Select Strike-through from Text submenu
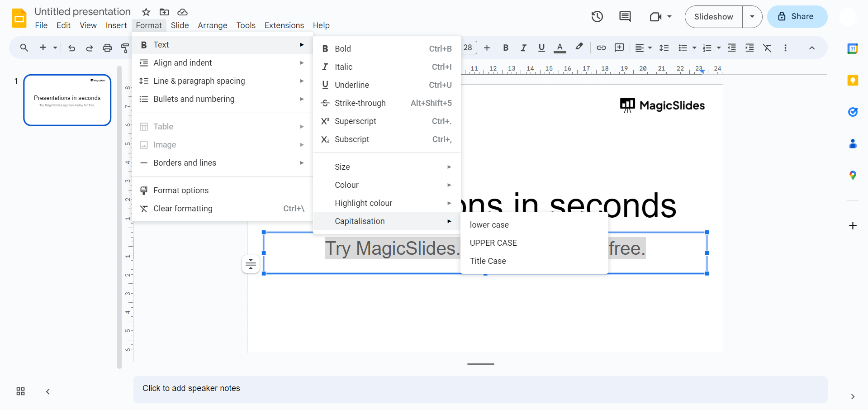Screen dimensions: 868x410 pos(387,103)
